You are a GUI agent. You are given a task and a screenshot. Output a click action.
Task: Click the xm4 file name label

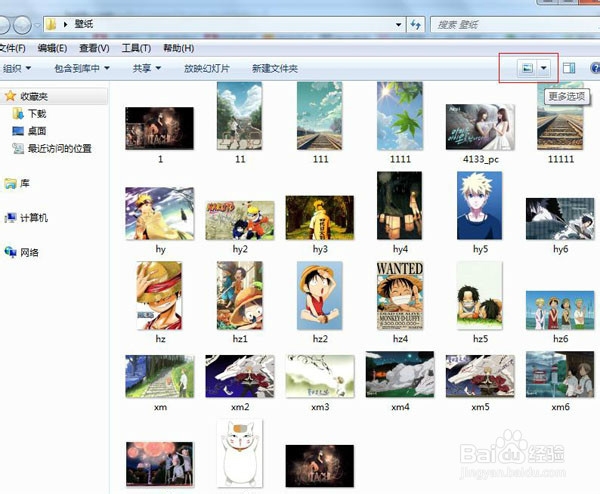400,407
